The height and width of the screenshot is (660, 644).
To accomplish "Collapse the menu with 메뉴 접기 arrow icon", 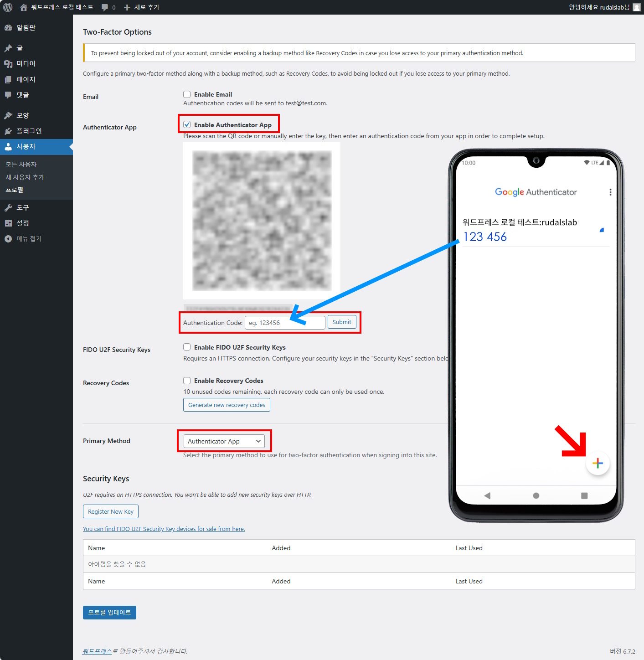I will tap(8, 238).
